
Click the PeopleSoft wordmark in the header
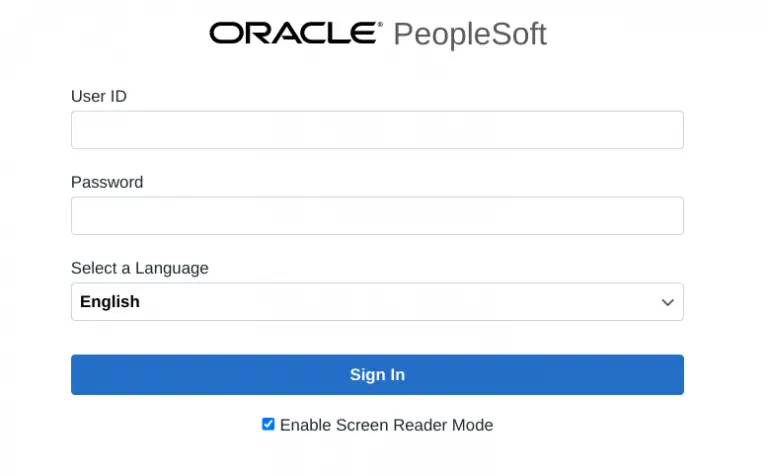(x=470, y=34)
